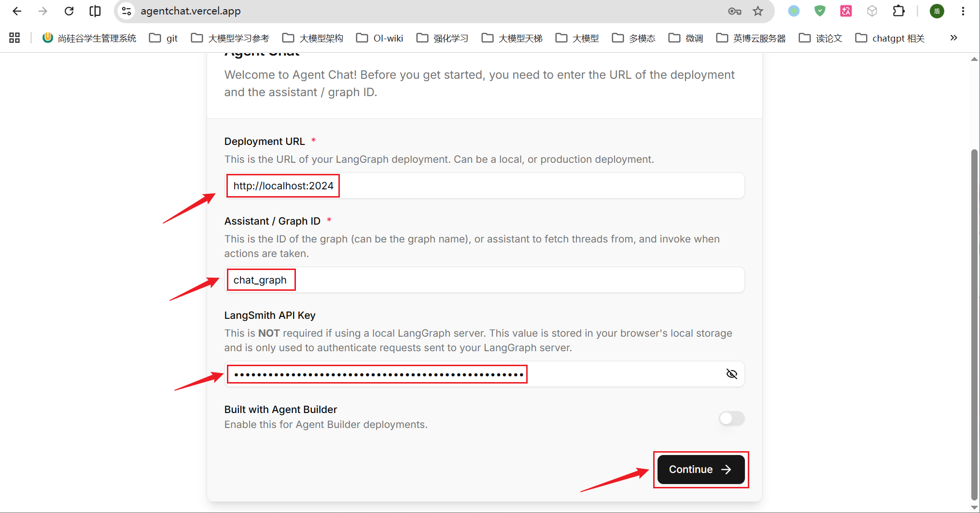
Task: Click the "LangSmith API Key" label
Action: (270, 315)
